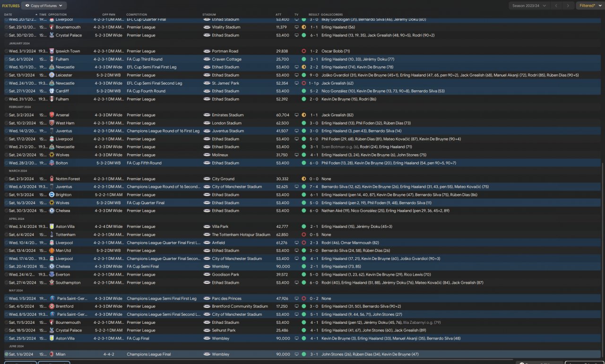The width and height of the screenshot is (605, 364).
Task: Click the fixtures list vertical scrollbar
Action: point(603,260)
